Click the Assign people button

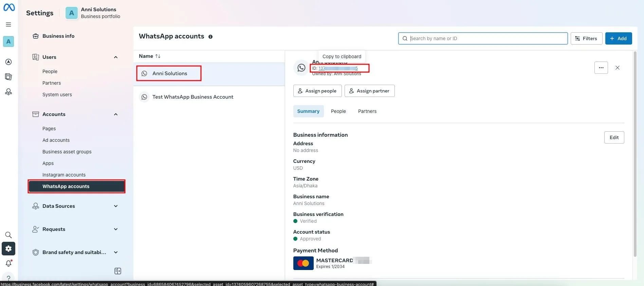(x=317, y=91)
